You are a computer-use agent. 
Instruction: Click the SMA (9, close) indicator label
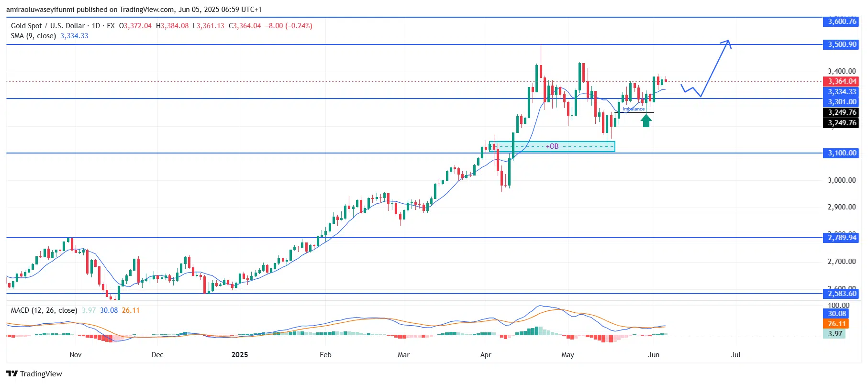[33, 36]
